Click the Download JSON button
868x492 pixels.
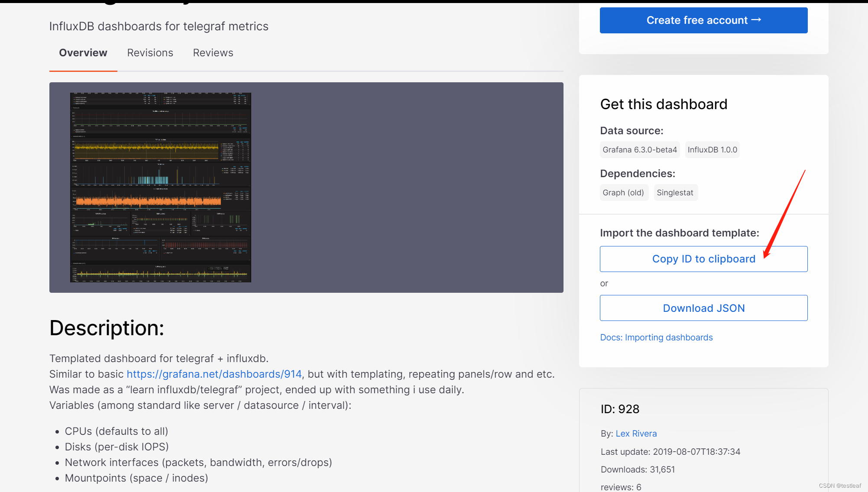703,308
